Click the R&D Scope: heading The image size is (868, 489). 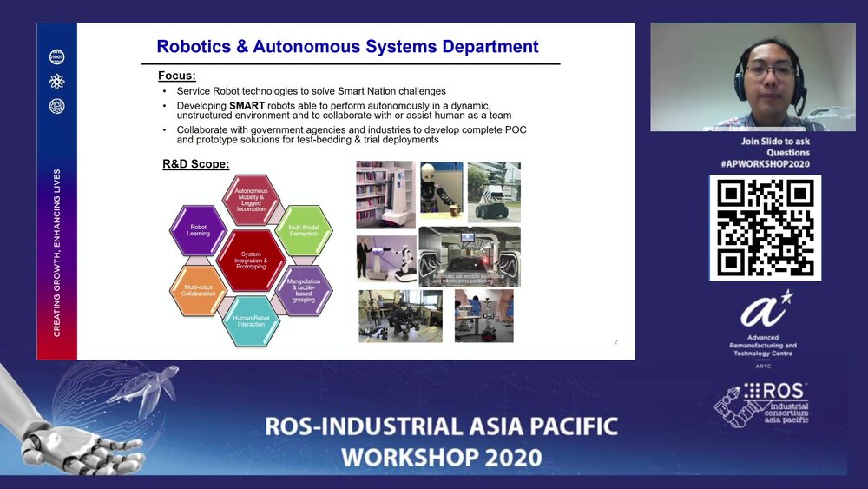click(195, 164)
